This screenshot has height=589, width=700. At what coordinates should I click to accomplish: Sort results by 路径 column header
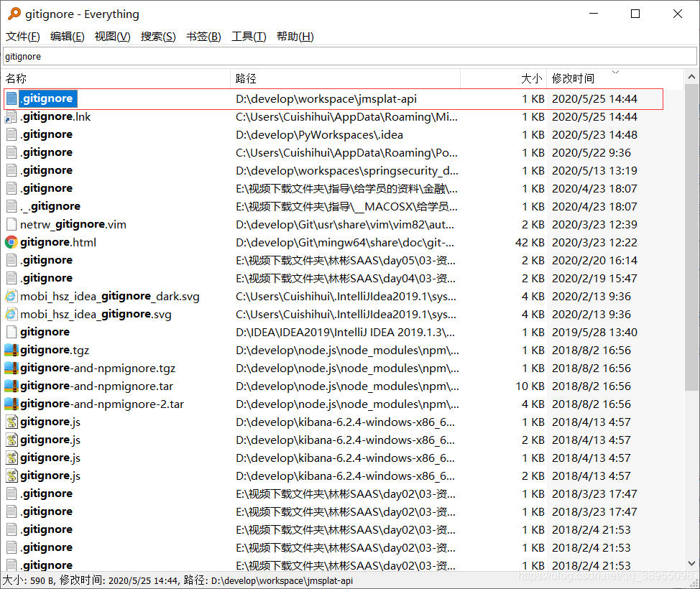[346, 78]
